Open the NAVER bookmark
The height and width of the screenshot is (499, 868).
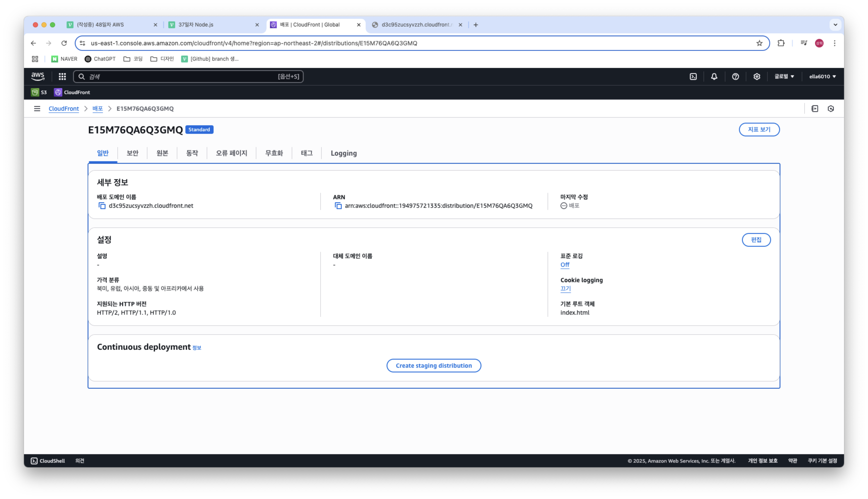[x=64, y=59]
